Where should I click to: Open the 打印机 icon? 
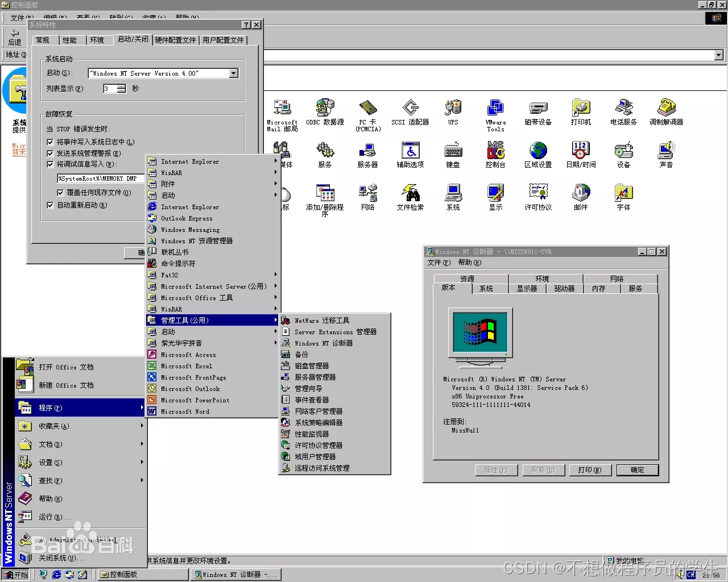click(x=581, y=111)
